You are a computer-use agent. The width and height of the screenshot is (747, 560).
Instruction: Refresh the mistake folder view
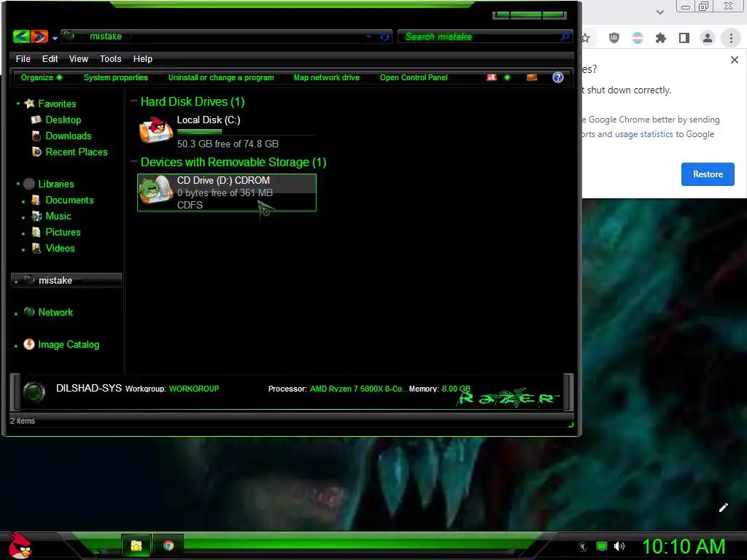384,36
